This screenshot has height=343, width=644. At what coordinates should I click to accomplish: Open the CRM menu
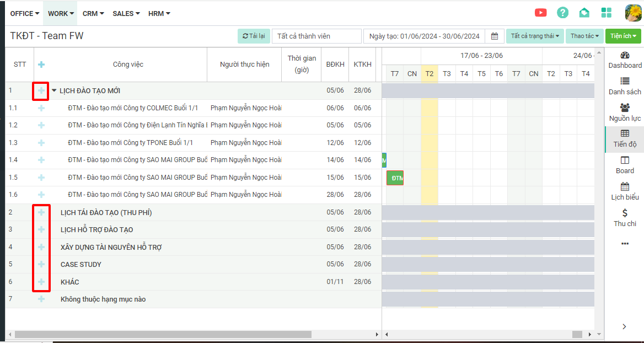point(93,13)
